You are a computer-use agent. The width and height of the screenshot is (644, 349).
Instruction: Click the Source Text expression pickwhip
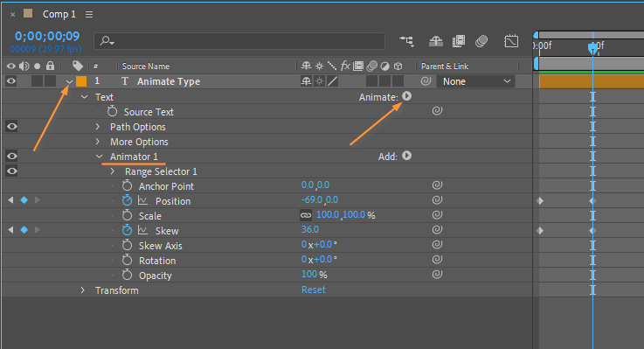pyautogui.click(x=437, y=110)
